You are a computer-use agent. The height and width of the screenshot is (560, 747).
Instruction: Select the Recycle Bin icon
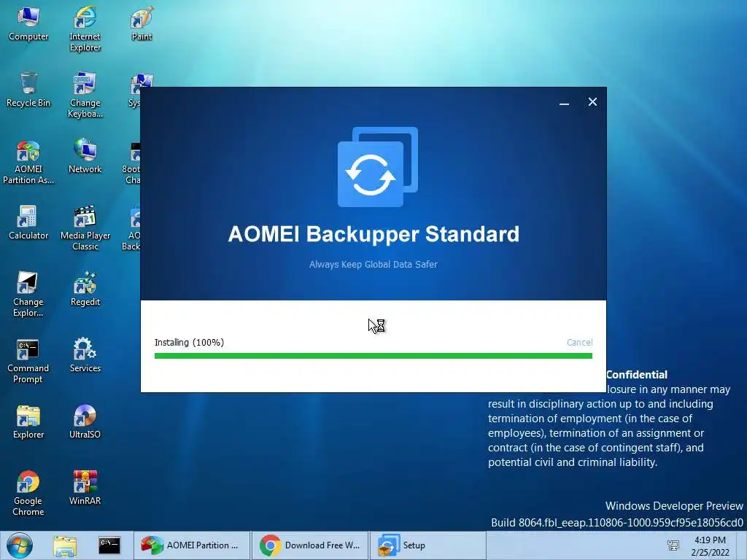tap(28, 90)
